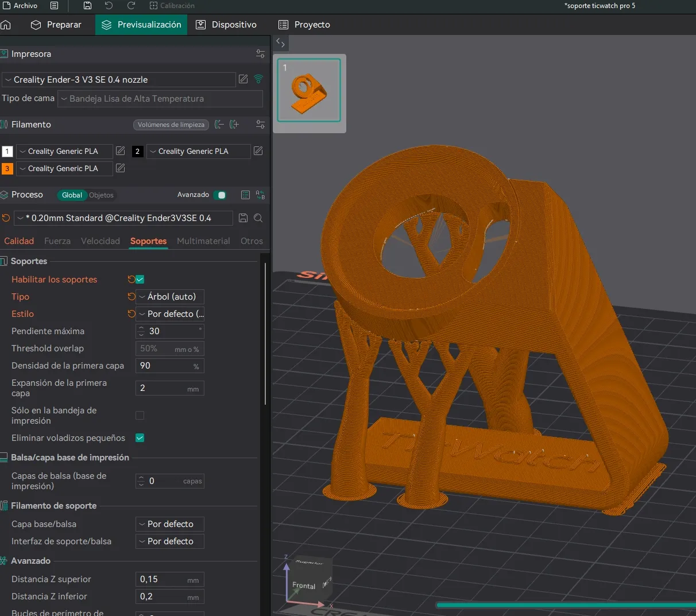The image size is (696, 616).
Task: Open the Tipo Árbol (auto) dropdown
Action: click(170, 297)
